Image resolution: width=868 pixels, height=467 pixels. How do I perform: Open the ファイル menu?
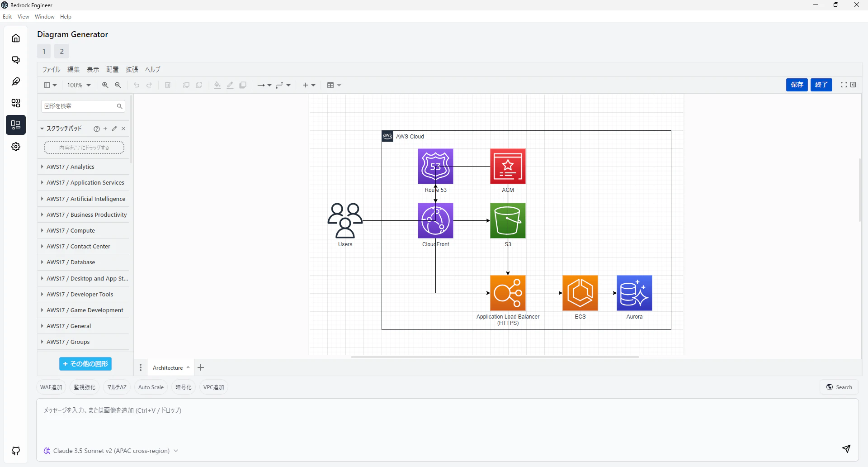pos(51,70)
